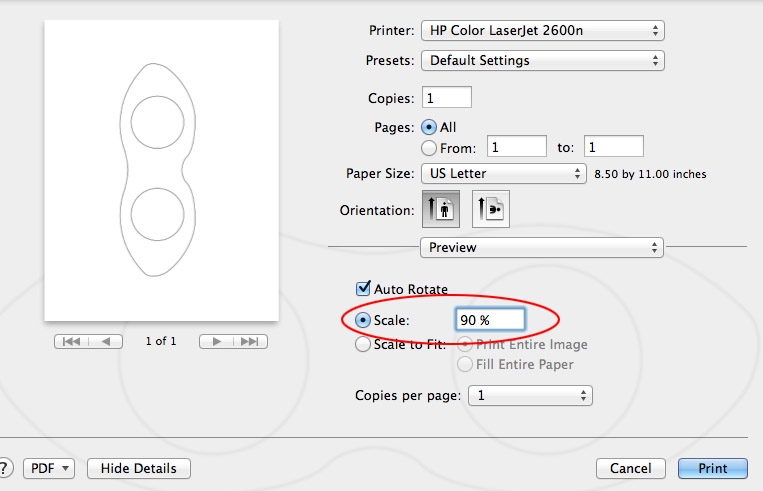Go to next page in preview
The height and width of the screenshot is (491, 763).
(x=217, y=342)
